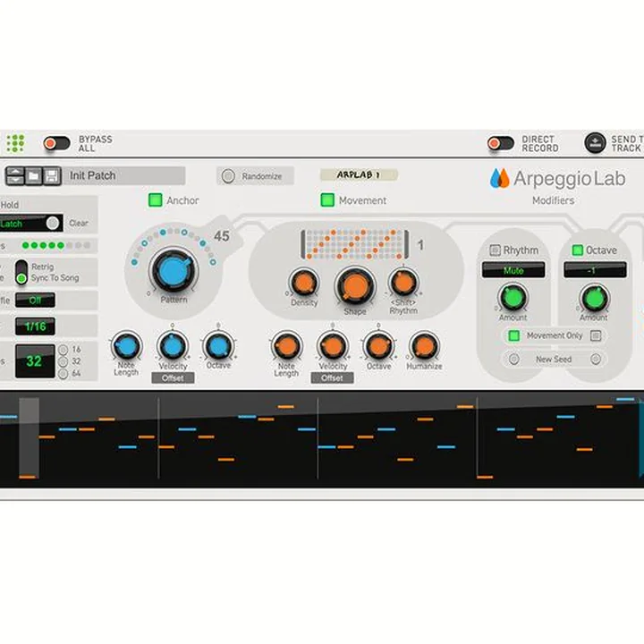Click the ARPLAB 1 device name label
Viewport: 644px width, 644px height.
pyautogui.click(x=359, y=174)
